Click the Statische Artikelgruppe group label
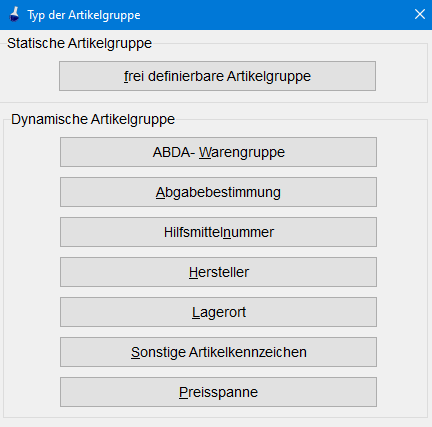This screenshot has height=427, width=432. pos(79,43)
